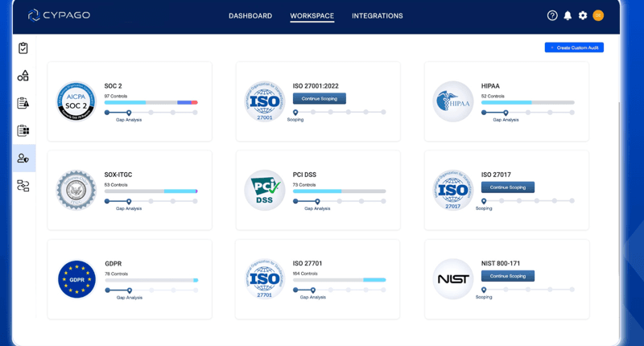644x346 pixels.
Task: Select the Workspace tab
Action: click(x=312, y=16)
